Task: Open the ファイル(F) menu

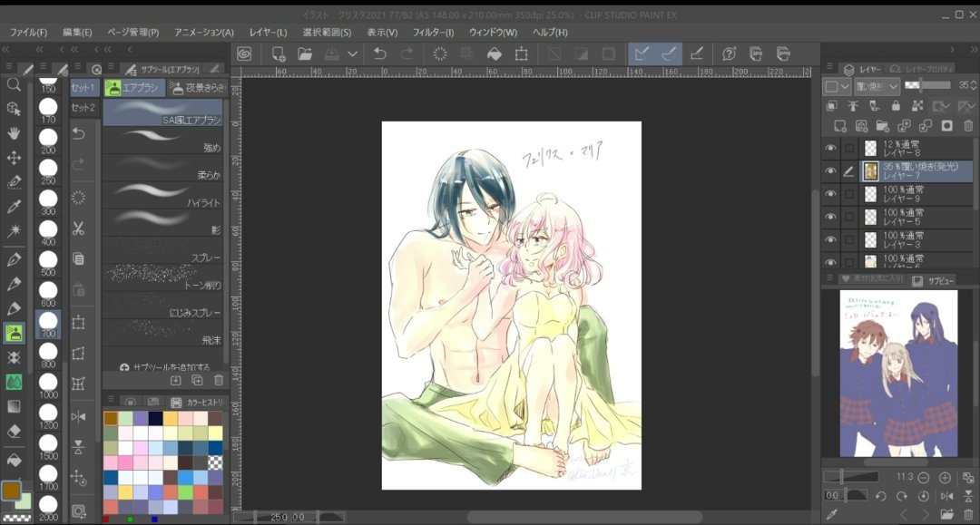Action: pos(28,32)
